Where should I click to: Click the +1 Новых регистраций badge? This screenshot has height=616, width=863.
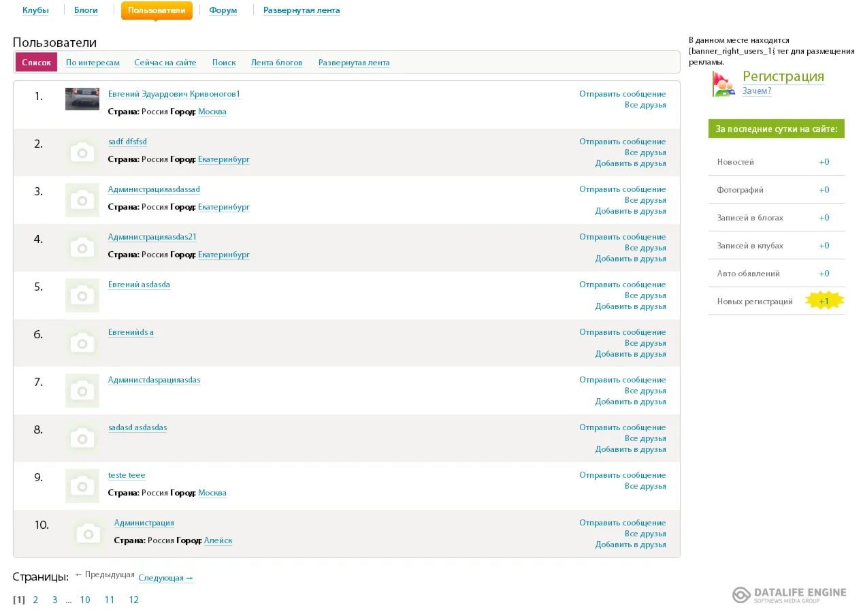(x=824, y=301)
